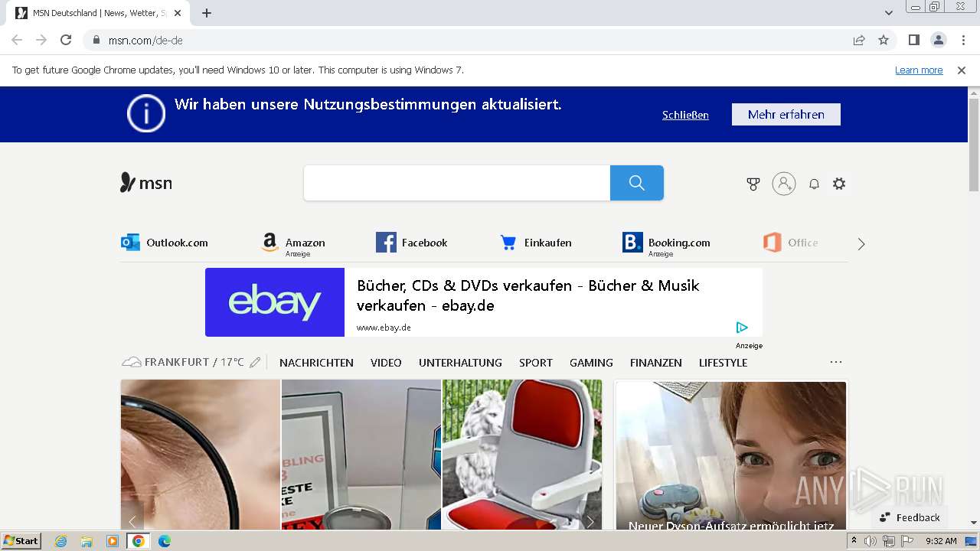The image size is (980, 551).
Task: Select the LIFESTYLE tab
Action: 723,363
